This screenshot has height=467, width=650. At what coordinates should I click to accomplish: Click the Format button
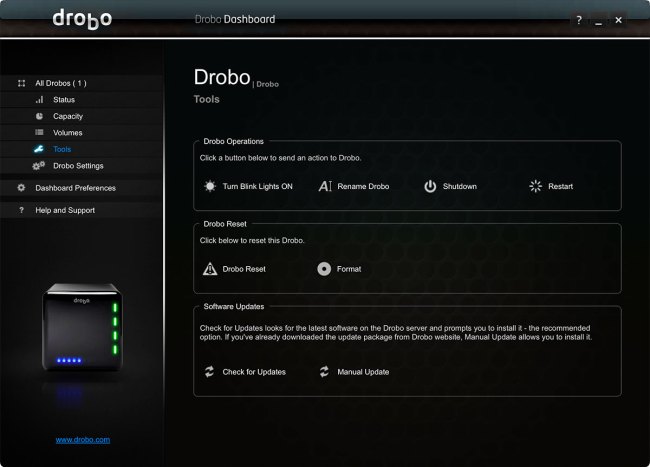(339, 269)
